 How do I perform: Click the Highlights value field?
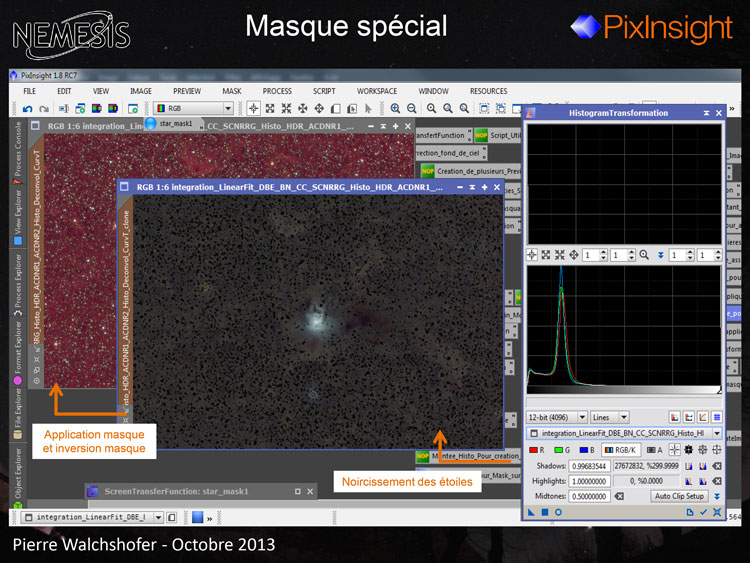click(589, 481)
